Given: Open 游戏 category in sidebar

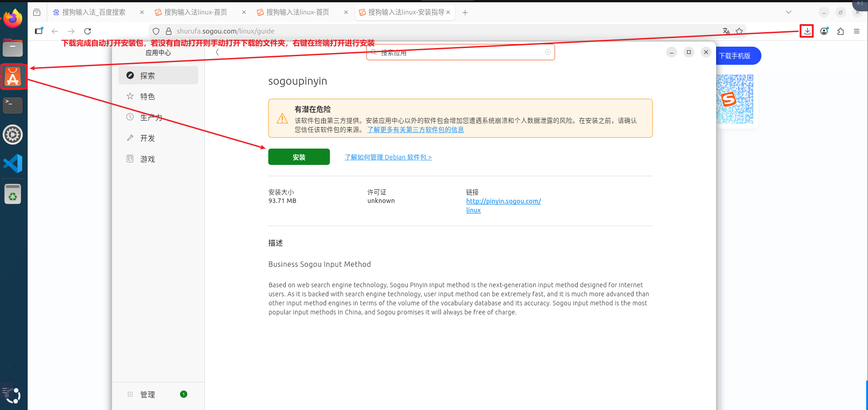Looking at the screenshot, I should (147, 159).
